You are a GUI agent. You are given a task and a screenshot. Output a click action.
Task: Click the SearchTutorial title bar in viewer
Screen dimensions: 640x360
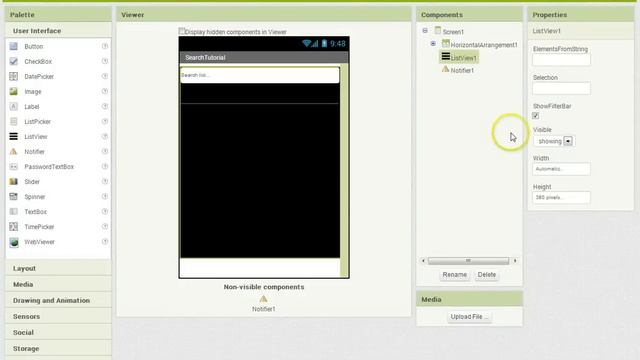(264, 57)
